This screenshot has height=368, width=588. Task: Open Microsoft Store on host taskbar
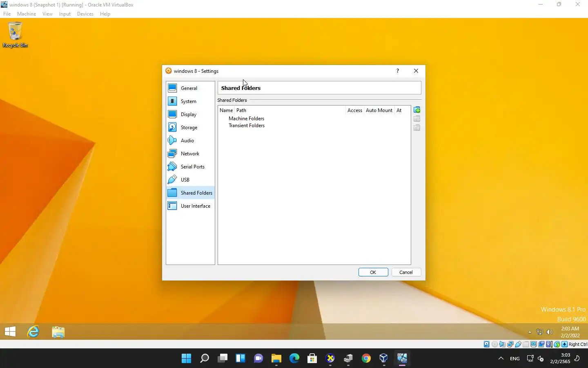click(312, 359)
